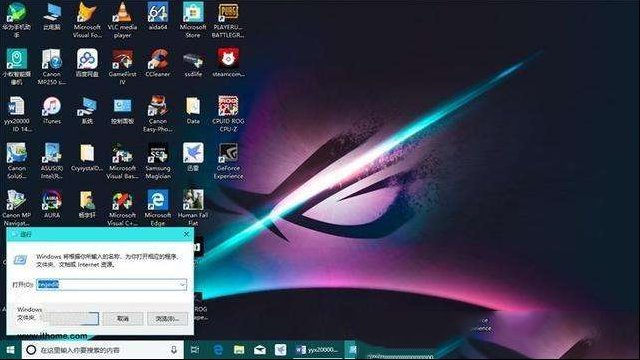Launch Edge from the taskbar
The image size is (640, 360).
click(x=218, y=350)
